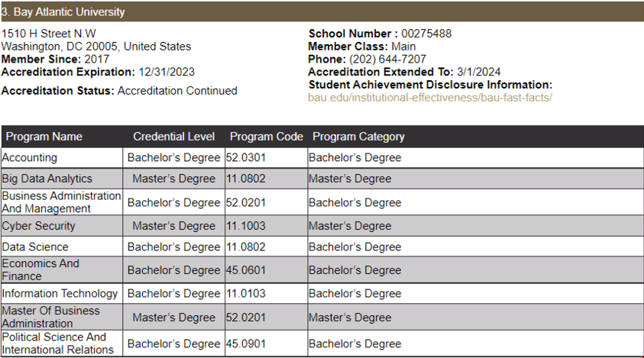This screenshot has height=358, width=644.
Task: Click the Information Technology program name
Action: [60, 293]
